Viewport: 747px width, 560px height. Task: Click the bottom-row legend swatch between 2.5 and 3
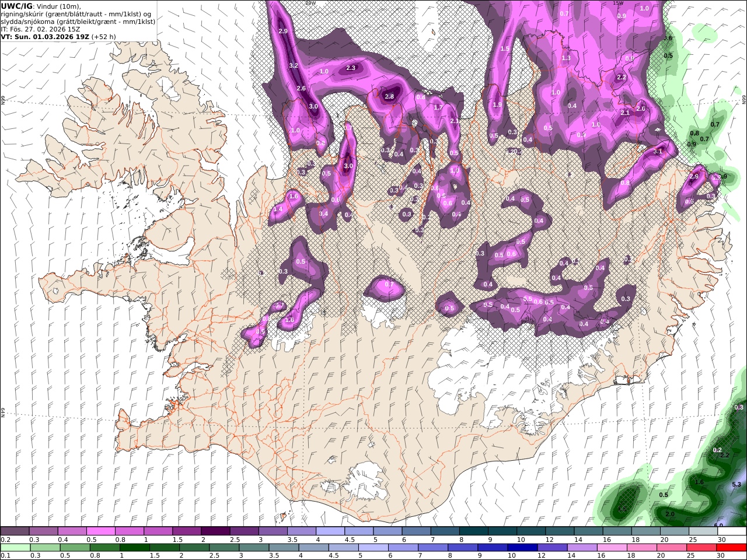[224, 548]
